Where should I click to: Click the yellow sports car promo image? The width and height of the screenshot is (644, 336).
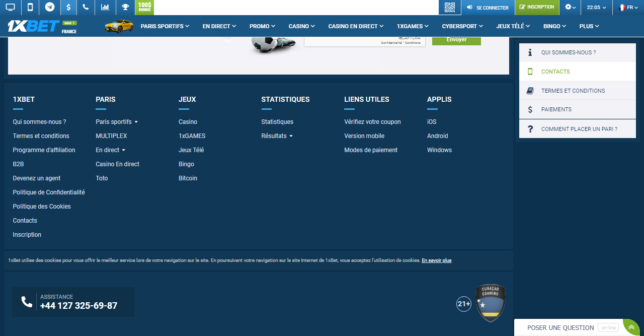point(119,26)
